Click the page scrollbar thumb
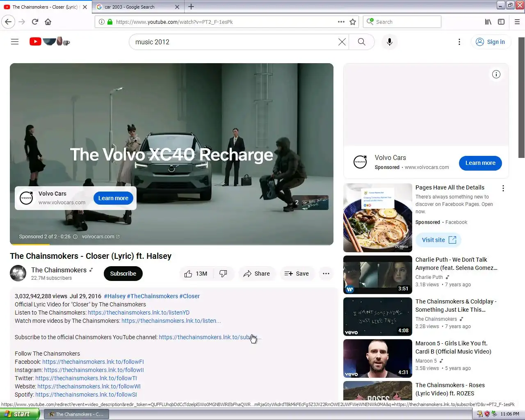The width and height of the screenshot is (525, 420). point(522,98)
